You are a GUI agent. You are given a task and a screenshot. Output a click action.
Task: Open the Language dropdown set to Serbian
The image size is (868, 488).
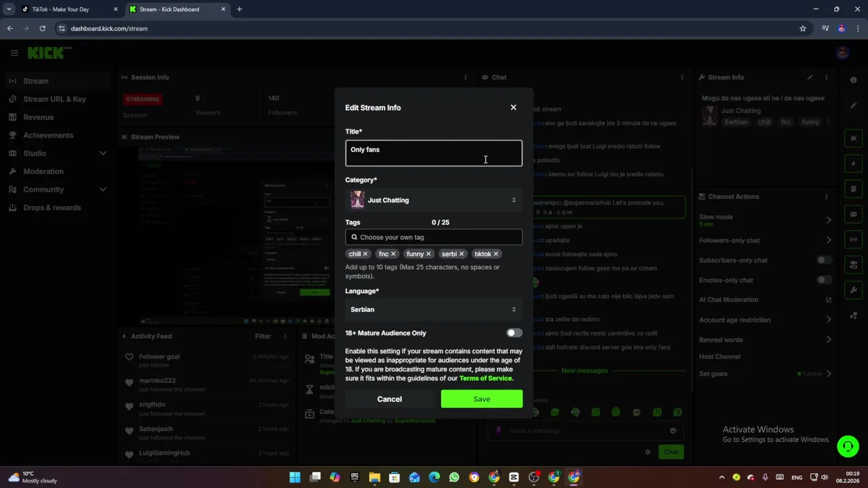tap(433, 309)
